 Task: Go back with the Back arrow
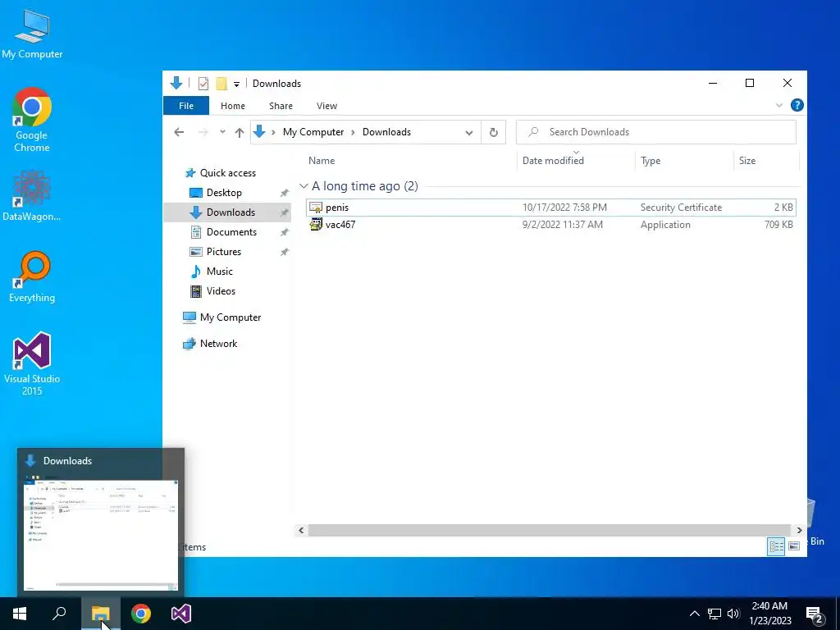179,132
